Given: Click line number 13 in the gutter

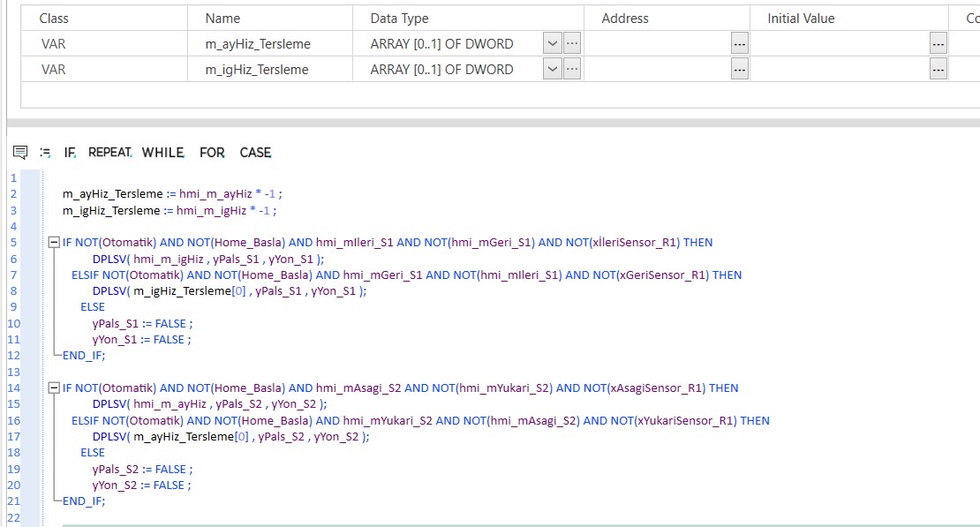Looking at the screenshot, I should tap(14, 372).
